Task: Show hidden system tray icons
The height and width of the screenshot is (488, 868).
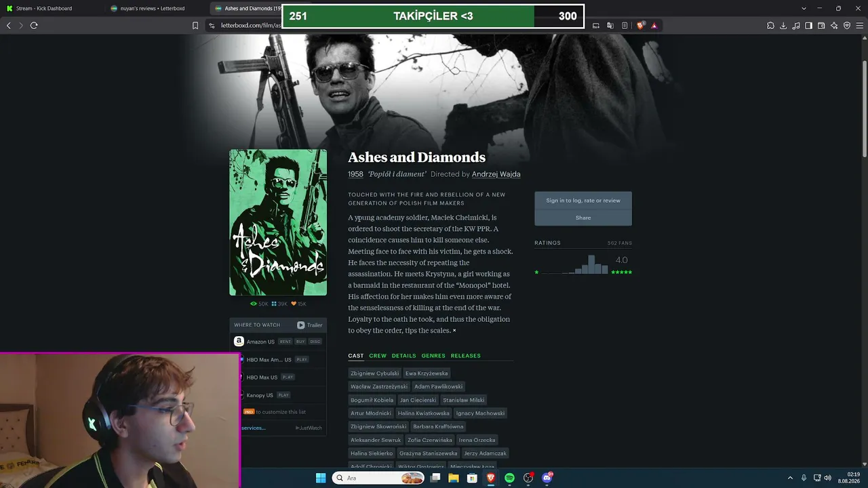Action: click(x=790, y=478)
